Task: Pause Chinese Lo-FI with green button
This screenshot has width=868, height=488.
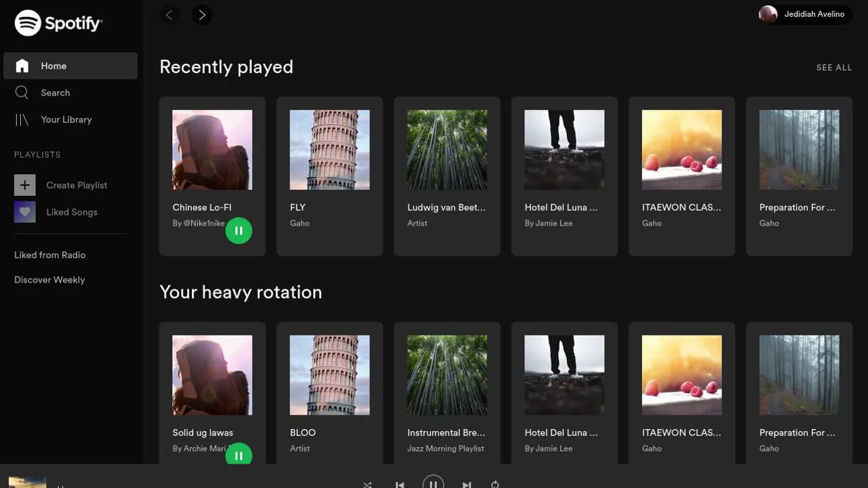Action: click(x=239, y=230)
